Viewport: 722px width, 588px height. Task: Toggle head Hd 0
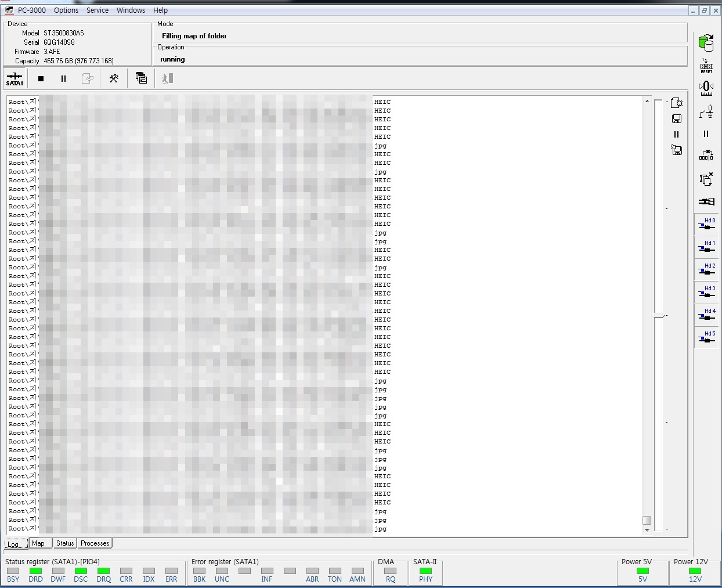pos(706,224)
